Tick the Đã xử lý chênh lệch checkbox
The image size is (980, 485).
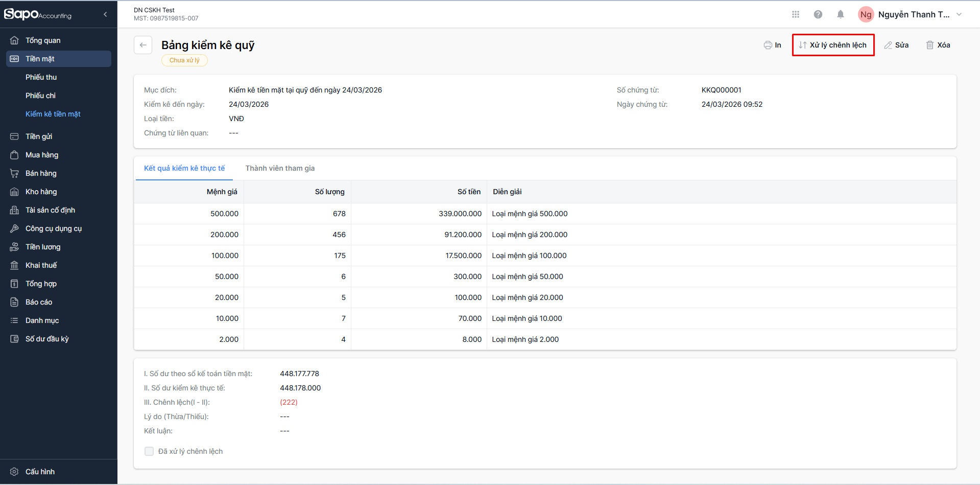click(x=149, y=451)
